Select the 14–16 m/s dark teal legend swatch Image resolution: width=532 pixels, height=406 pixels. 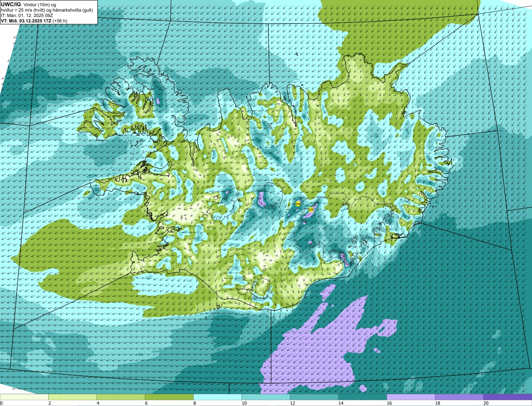point(363,397)
